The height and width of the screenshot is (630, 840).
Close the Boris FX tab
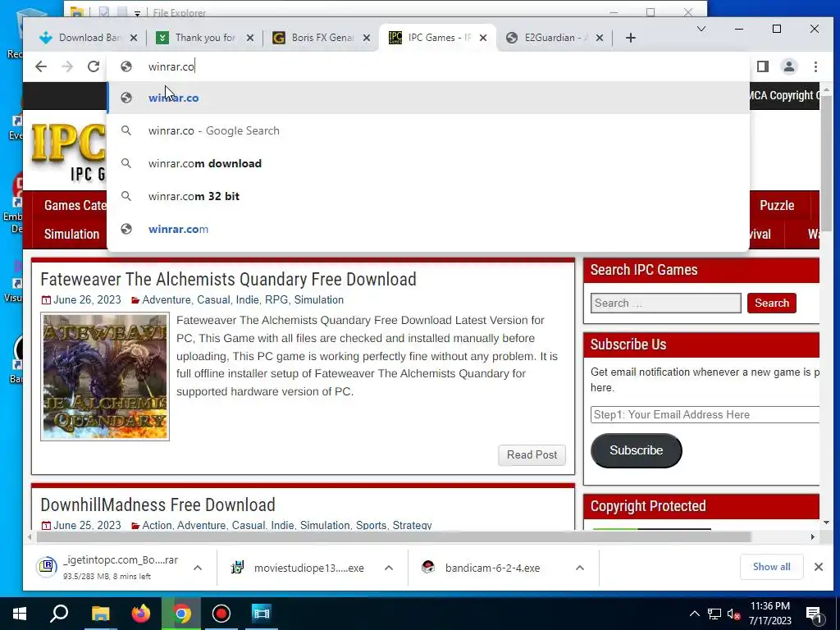click(367, 38)
